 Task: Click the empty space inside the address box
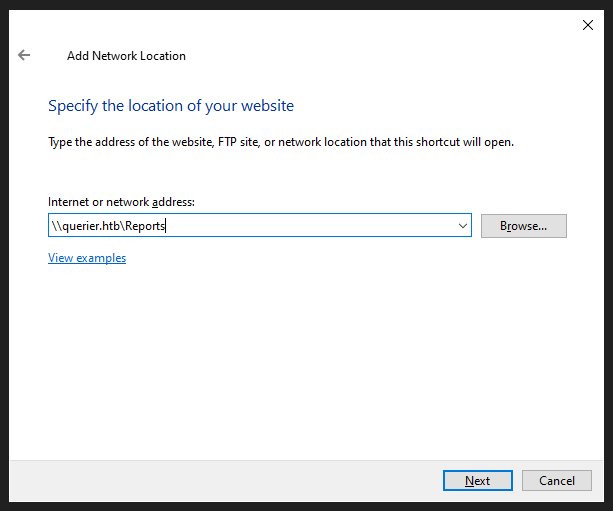(x=320, y=226)
